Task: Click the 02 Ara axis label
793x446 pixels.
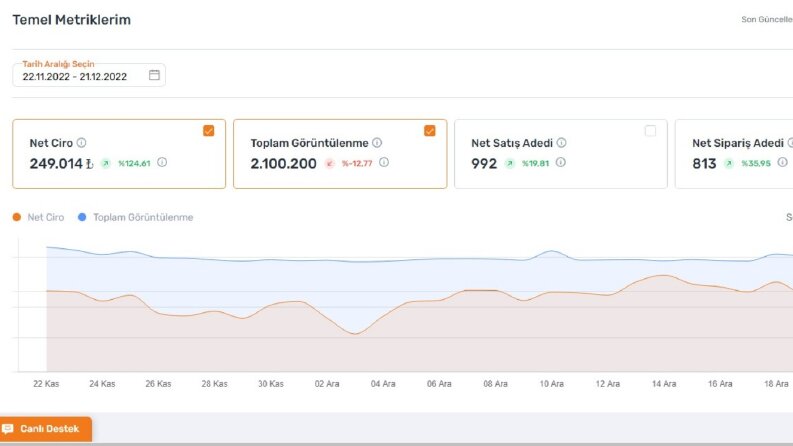Action: (327, 384)
